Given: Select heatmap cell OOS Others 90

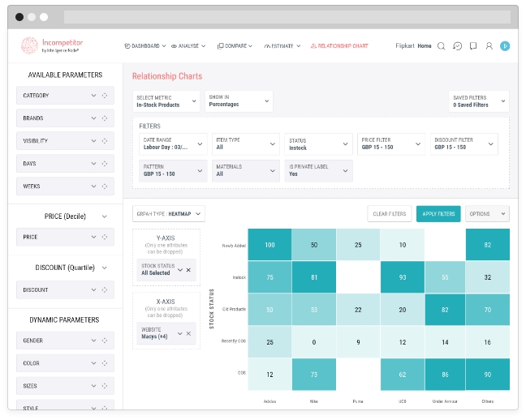Looking at the screenshot, I should tap(488, 375).
